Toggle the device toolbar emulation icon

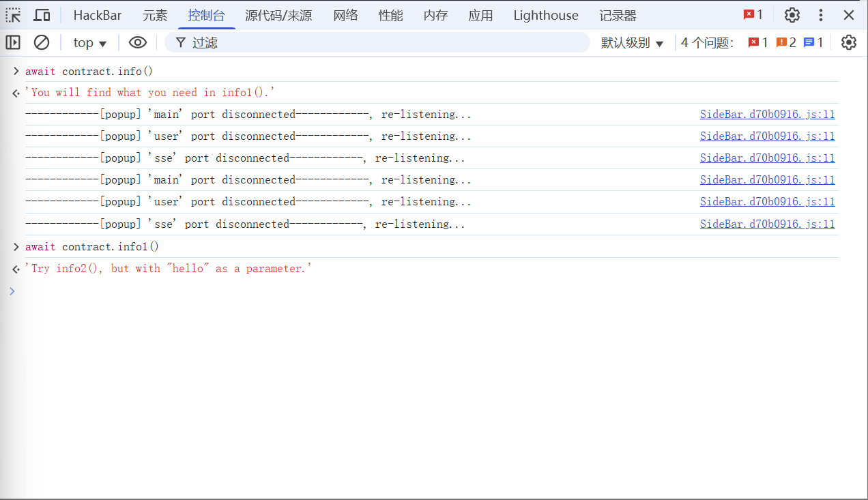[x=42, y=15]
